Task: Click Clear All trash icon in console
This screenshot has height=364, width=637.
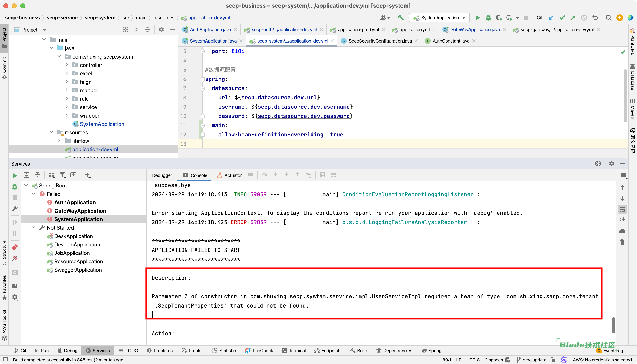Action: coord(622,242)
